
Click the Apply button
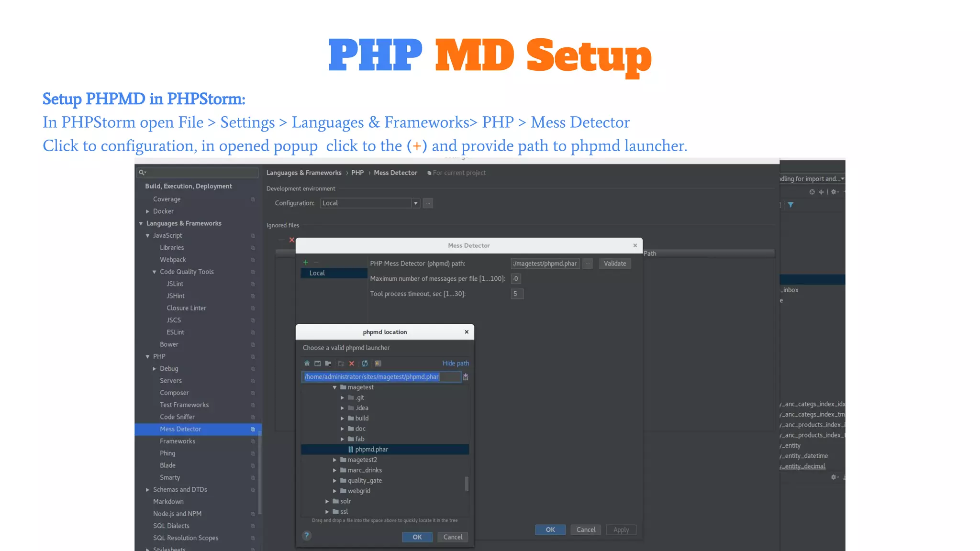(x=621, y=530)
